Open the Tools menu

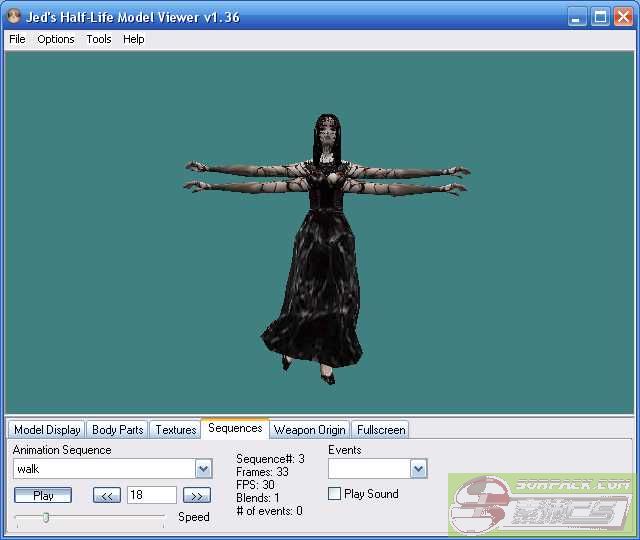tap(99, 39)
